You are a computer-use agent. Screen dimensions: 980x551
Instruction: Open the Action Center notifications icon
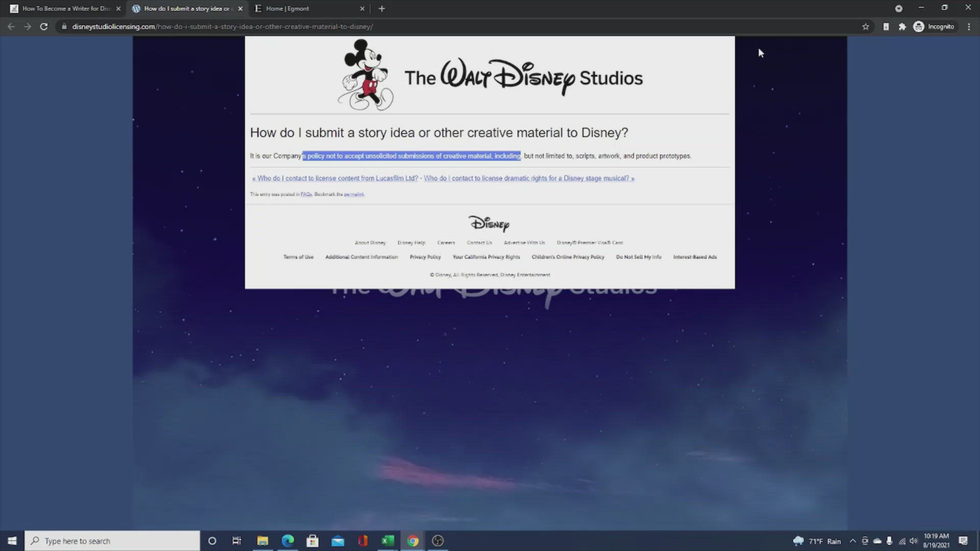963,541
